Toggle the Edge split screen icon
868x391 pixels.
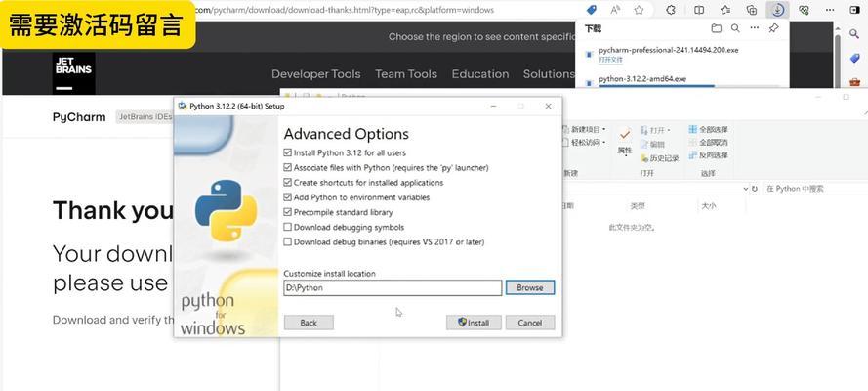699,10
